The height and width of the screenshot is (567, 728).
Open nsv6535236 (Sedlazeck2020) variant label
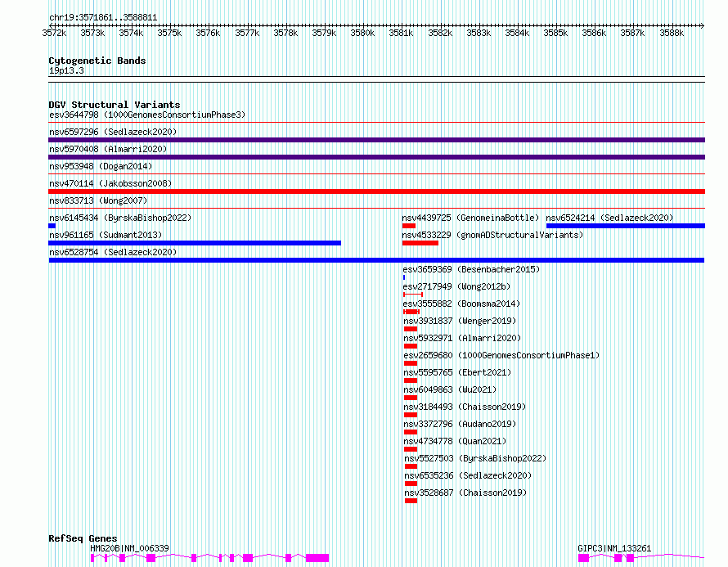point(468,475)
